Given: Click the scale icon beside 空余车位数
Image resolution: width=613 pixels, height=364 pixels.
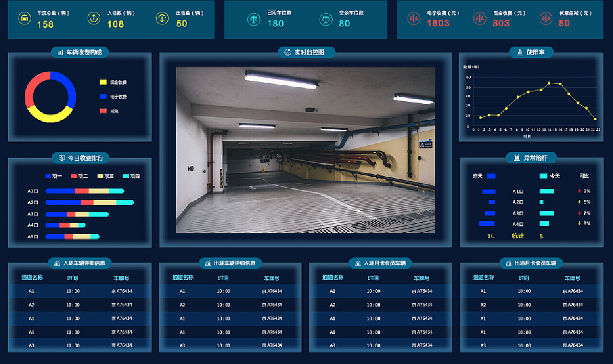Looking at the screenshot, I should (326, 19).
